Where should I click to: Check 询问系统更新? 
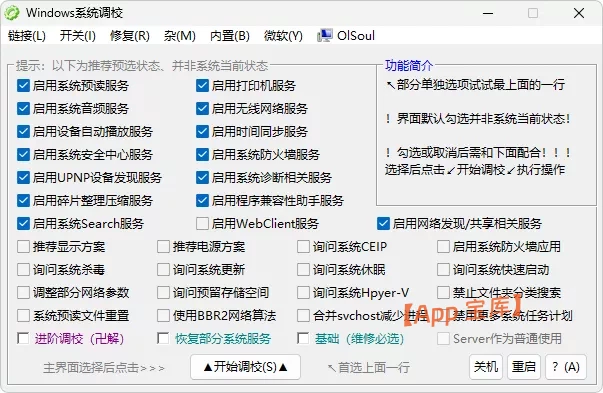[x=163, y=270]
